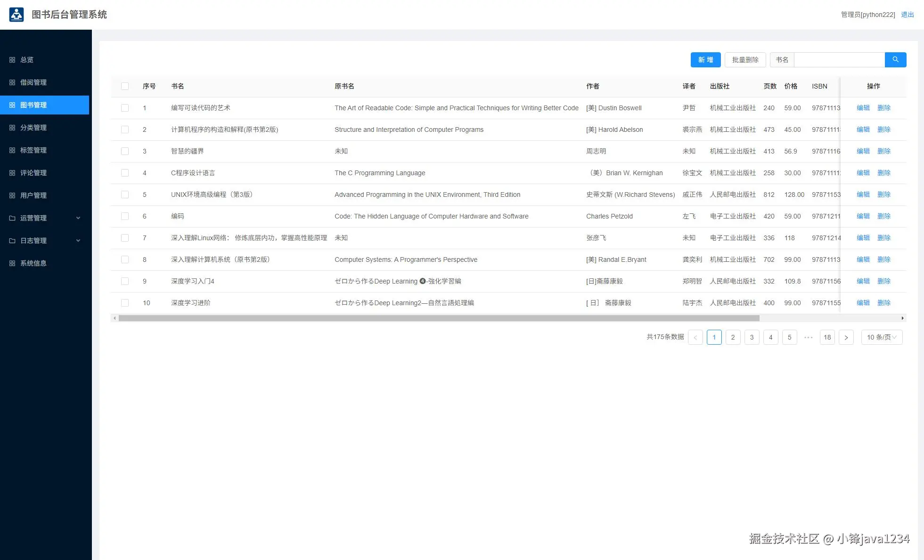Screen dimensions: 924x560
Task: Click the horizontal table scrollbar thumb
Action: (438, 318)
